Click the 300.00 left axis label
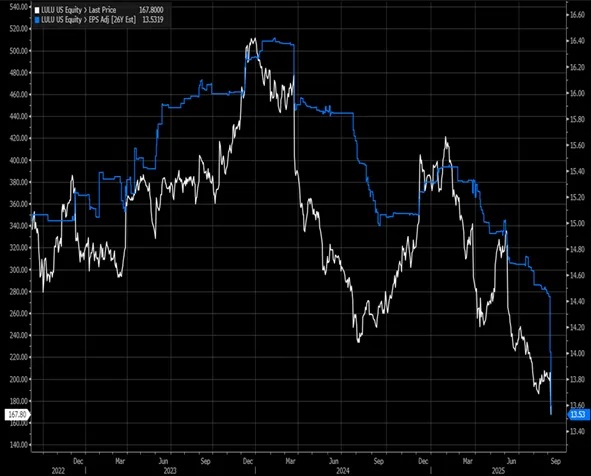The width and height of the screenshot is (591, 476). point(18,270)
